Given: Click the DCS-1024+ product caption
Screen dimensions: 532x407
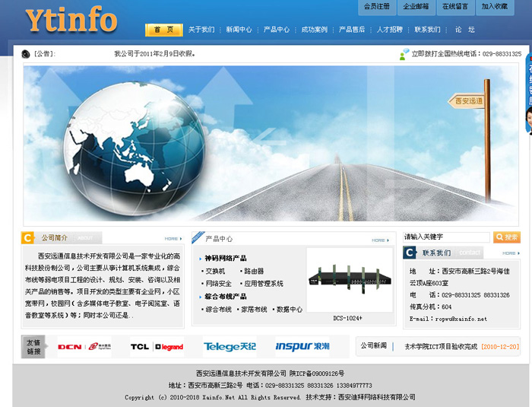Looking at the screenshot, I should (x=348, y=318).
